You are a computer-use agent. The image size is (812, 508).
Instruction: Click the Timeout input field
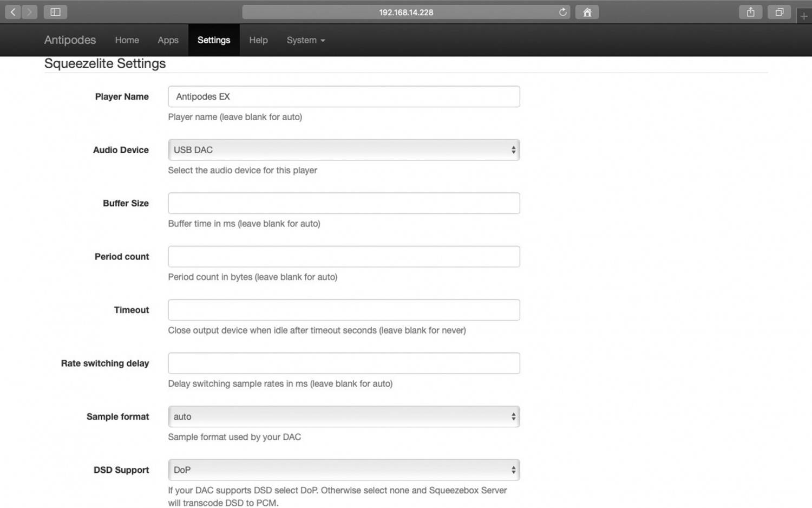click(x=344, y=310)
